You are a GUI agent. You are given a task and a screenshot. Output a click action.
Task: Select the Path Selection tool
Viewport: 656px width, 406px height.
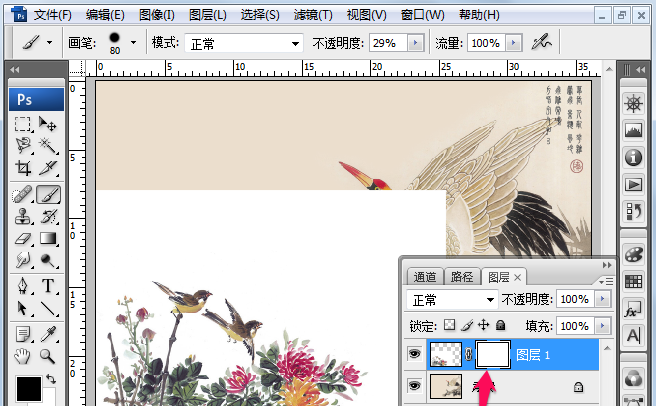pyautogui.click(x=23, y=308)
